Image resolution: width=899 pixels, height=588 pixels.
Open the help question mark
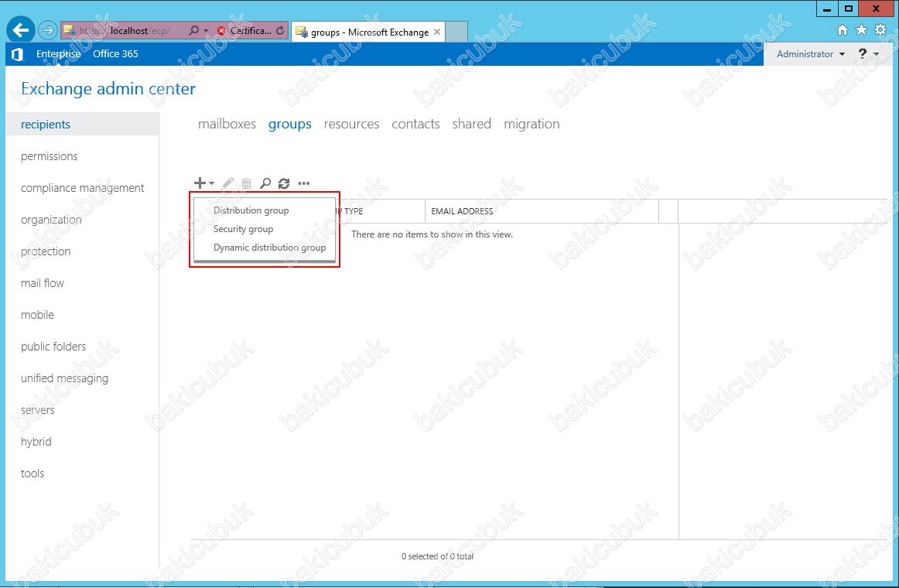863,54
